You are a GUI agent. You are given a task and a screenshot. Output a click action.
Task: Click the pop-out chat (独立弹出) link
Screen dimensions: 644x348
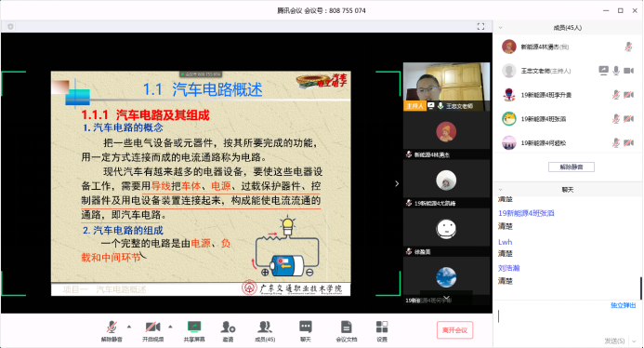[623, 305]
